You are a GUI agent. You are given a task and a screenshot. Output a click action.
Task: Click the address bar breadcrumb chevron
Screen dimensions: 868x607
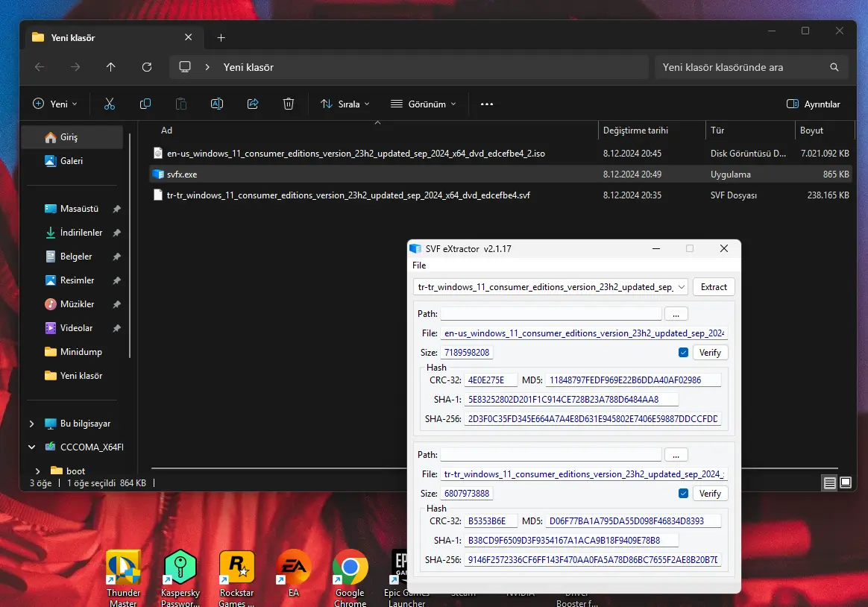(x=207, y=67)
